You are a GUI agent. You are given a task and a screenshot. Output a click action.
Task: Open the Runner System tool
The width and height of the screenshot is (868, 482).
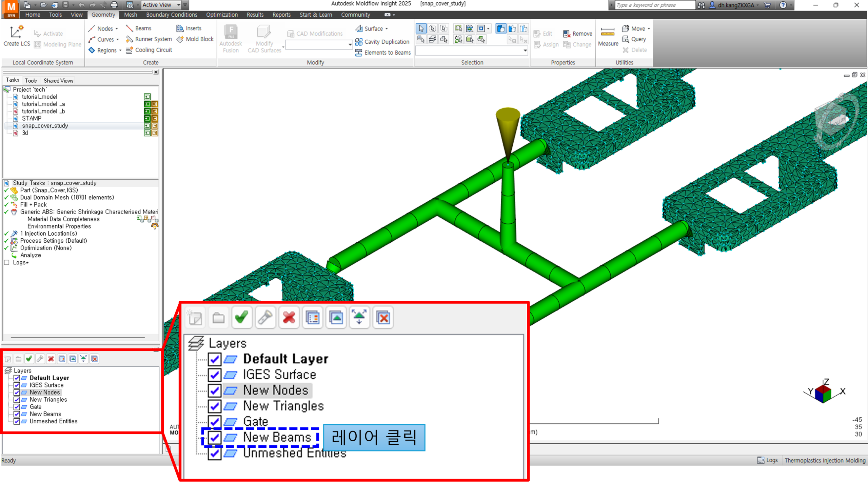coord(149,39)
